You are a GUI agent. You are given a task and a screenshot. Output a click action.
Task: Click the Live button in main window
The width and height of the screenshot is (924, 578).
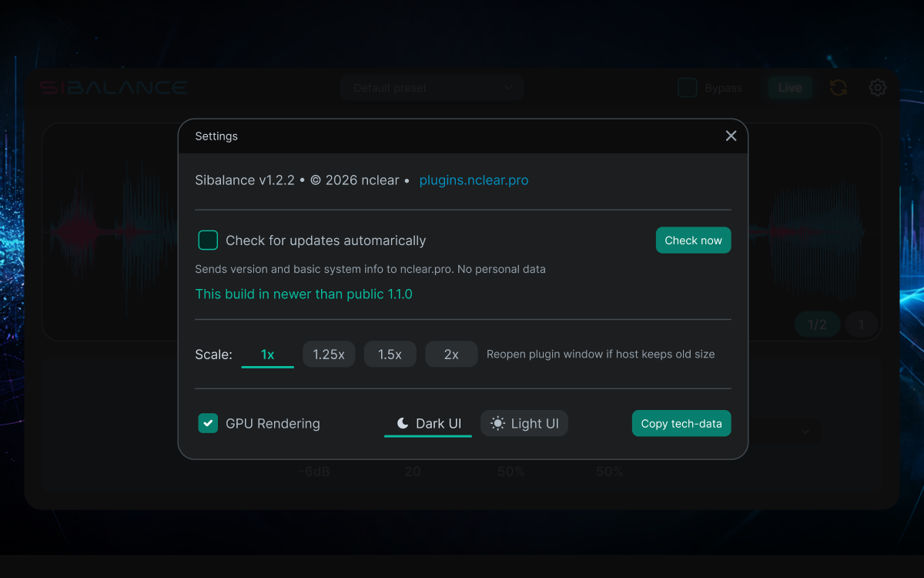[x=789, y=88]
